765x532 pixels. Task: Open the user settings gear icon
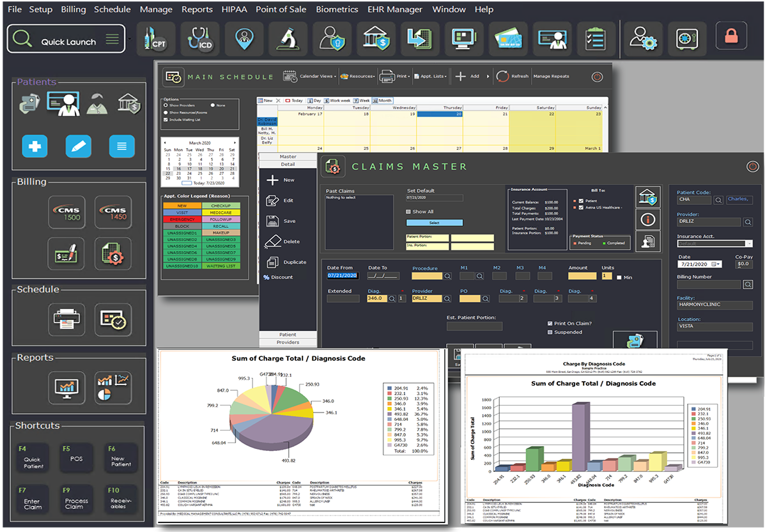pyautogui.click(x=643, y=38)
